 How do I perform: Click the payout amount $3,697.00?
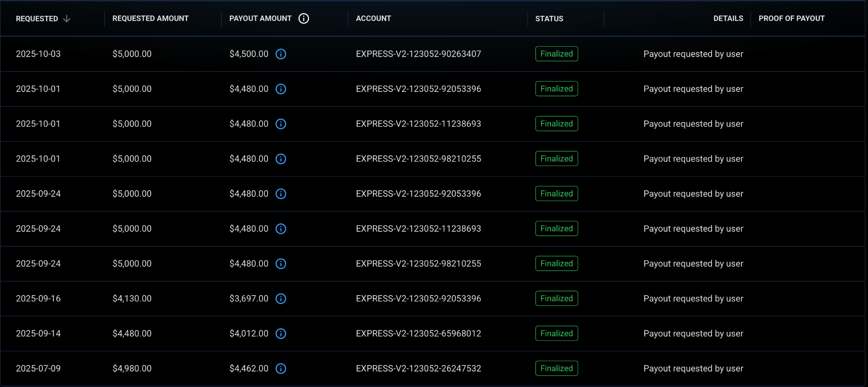(x=249, y=299)
